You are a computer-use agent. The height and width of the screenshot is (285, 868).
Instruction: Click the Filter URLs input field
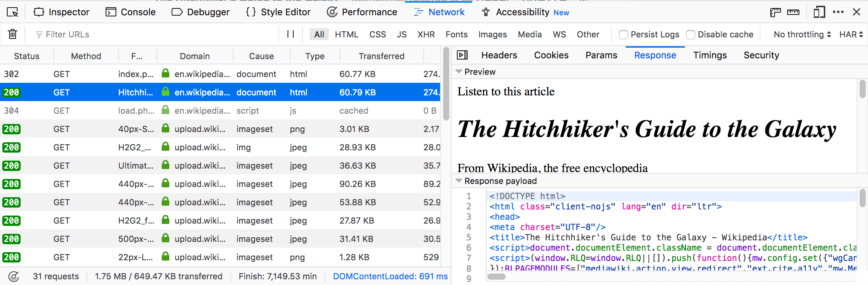point(153,34)
